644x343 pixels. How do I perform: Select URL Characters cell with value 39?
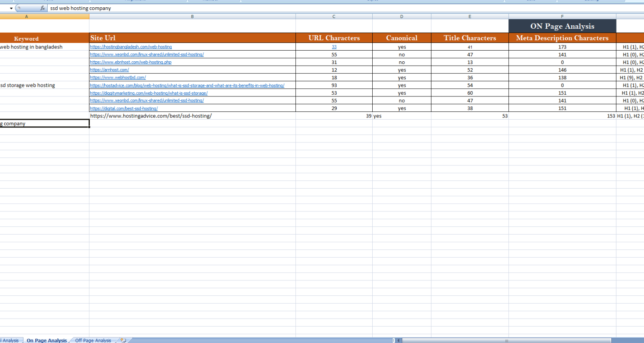coord(334,116)
